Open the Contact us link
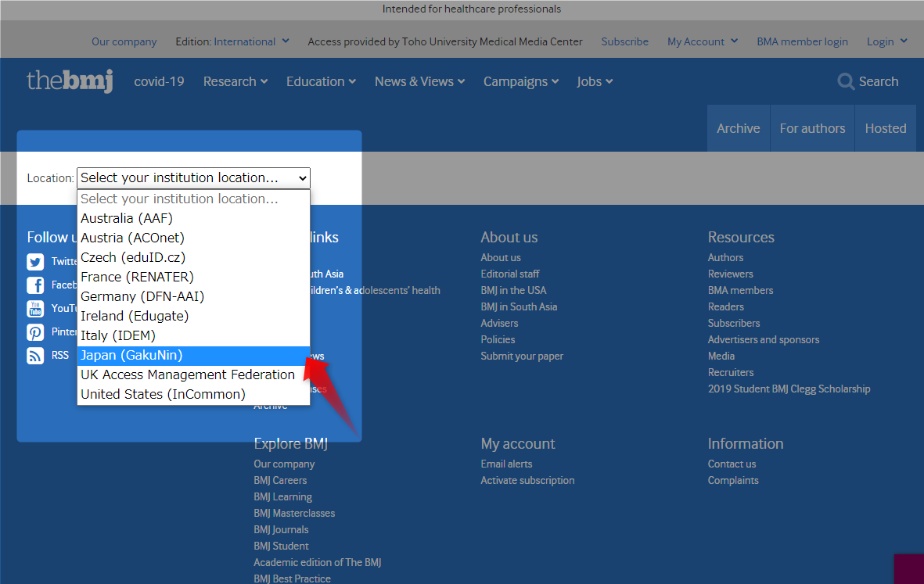924x584 pixels. 732,464
